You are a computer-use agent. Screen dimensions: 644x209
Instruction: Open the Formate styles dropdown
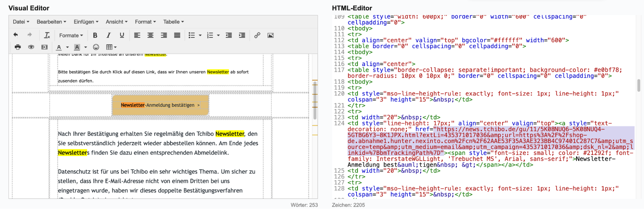(x=71, y=35)
